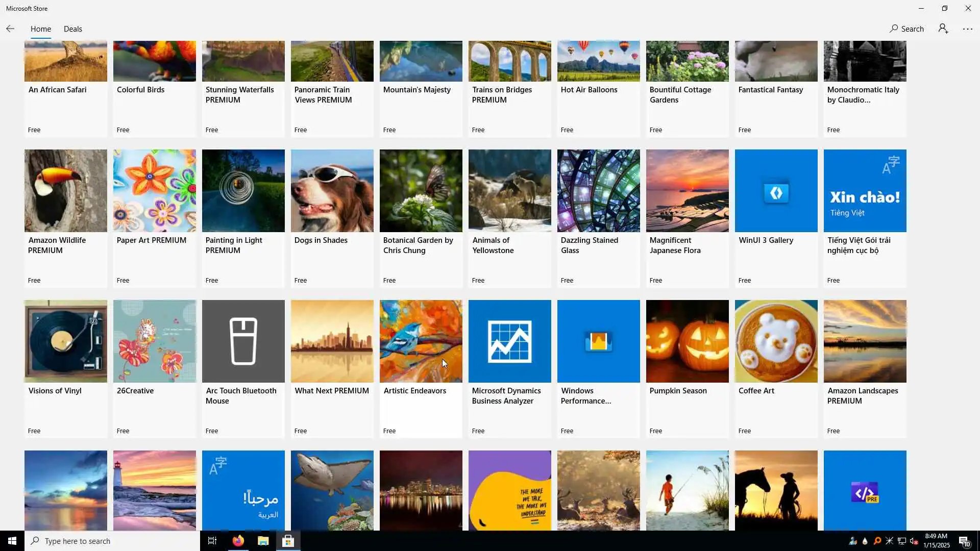The image size is (980, 551).
Task: Select the Arc Touch Bluetooth Mouse icon
Action: coord(243,341)
